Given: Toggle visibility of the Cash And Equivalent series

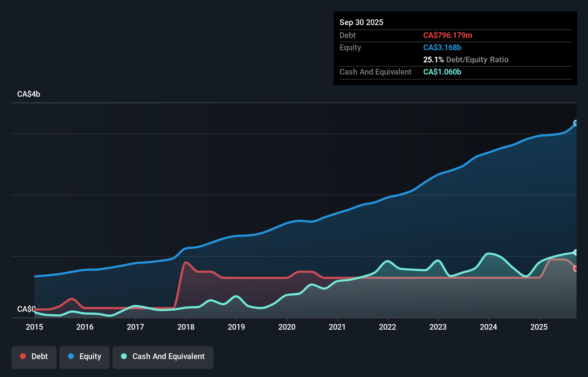Looking at the screenshot, I should pyautogui.click(x=163, y=356).
